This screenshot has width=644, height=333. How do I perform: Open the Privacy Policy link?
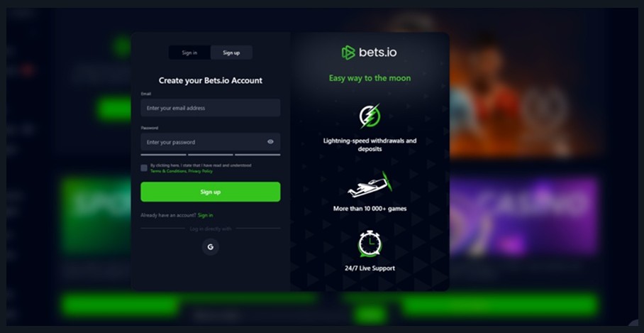(201, 171)
